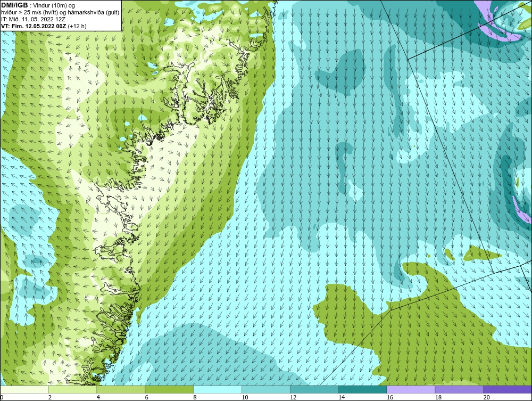Click the legend label '10'
Viewport: 532px width, 401px height.
click(245, 397)
